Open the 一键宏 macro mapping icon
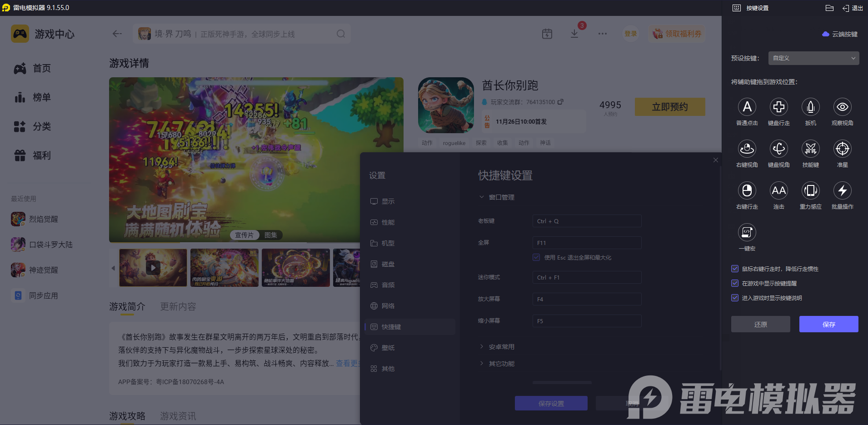The width and height of the screenshot is (868, 425). (747, 233)
